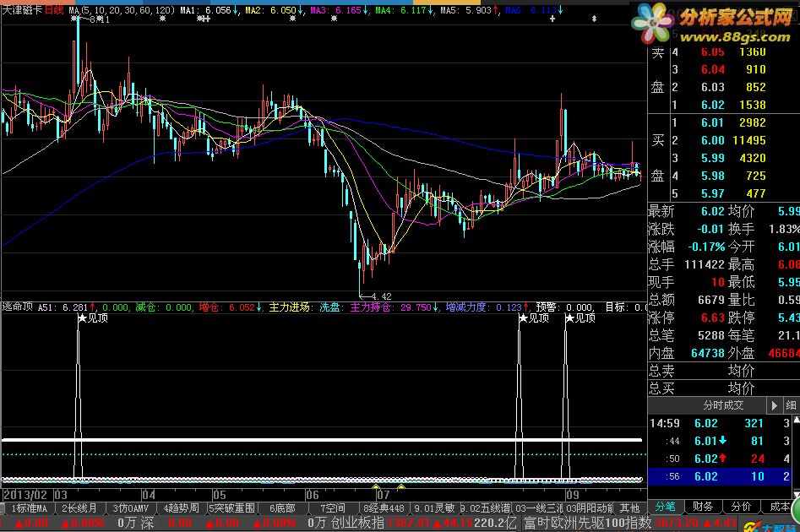The width and height of the screenshot is (800, 532).
Task: Click the 日线 period label
Action: click(53, 9)
